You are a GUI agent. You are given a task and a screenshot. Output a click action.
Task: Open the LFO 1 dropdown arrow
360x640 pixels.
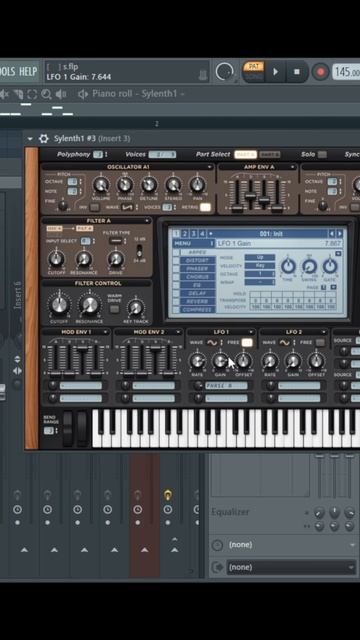pos(251,332)
